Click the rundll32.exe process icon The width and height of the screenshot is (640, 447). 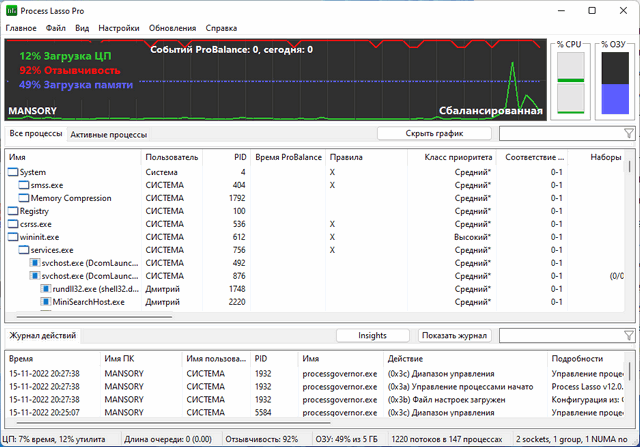click(46, 289)
